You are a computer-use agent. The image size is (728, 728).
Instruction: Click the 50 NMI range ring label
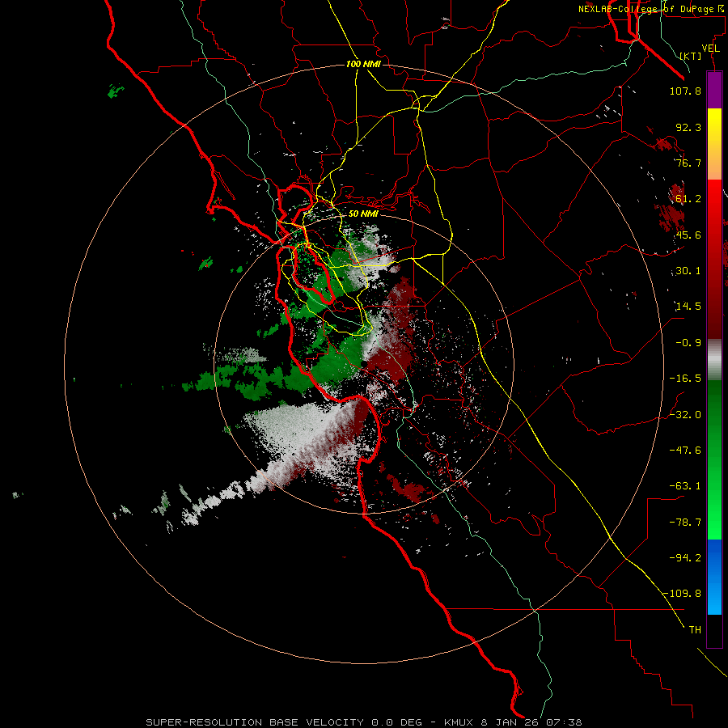coord(363,214)
